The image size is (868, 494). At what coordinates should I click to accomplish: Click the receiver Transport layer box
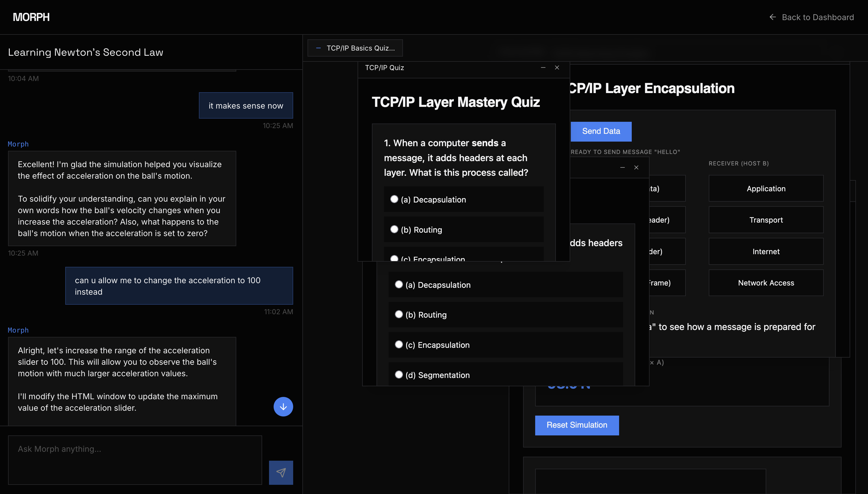pyautogui.click(x=766, y=220)
